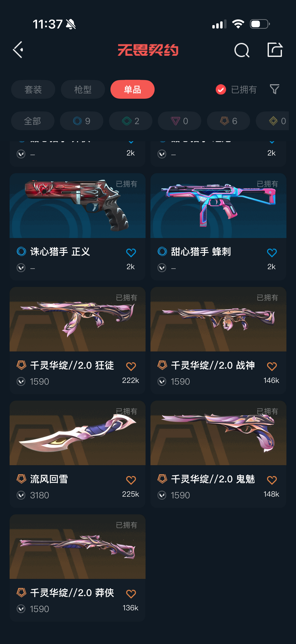The image size is (296, 644).
Task: Filter by the blue tier showing 9
Action: [x=82, y=121]
